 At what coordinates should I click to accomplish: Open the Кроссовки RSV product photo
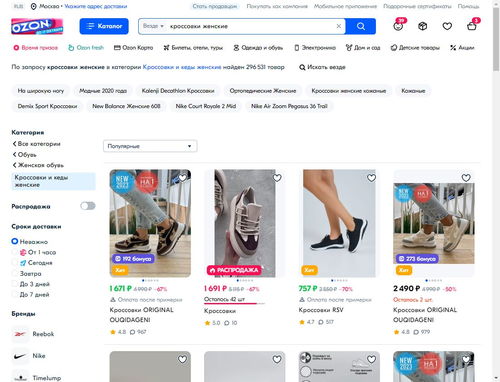(339, 223)
